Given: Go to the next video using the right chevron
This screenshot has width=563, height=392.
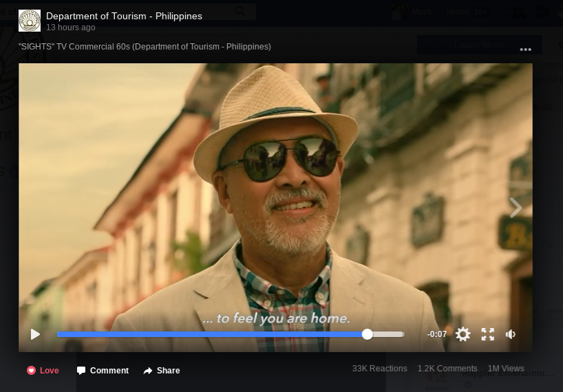Looking at the screenshot, I should tap(516, 207).
